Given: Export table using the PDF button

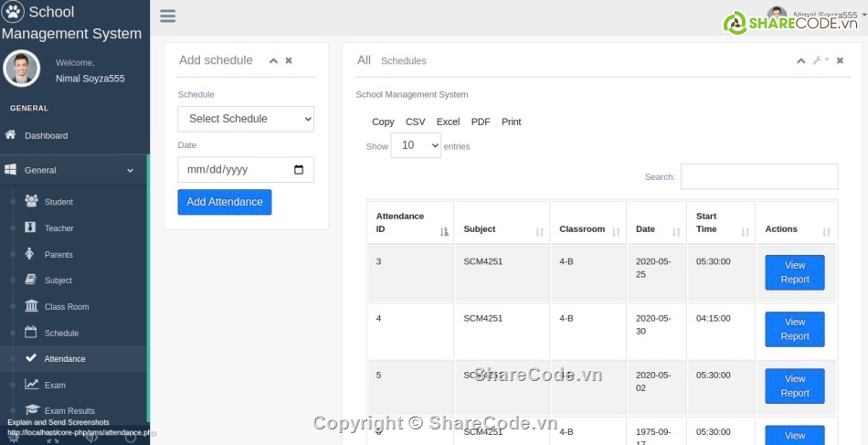Looking at the screenshot, I should (481, 122).
